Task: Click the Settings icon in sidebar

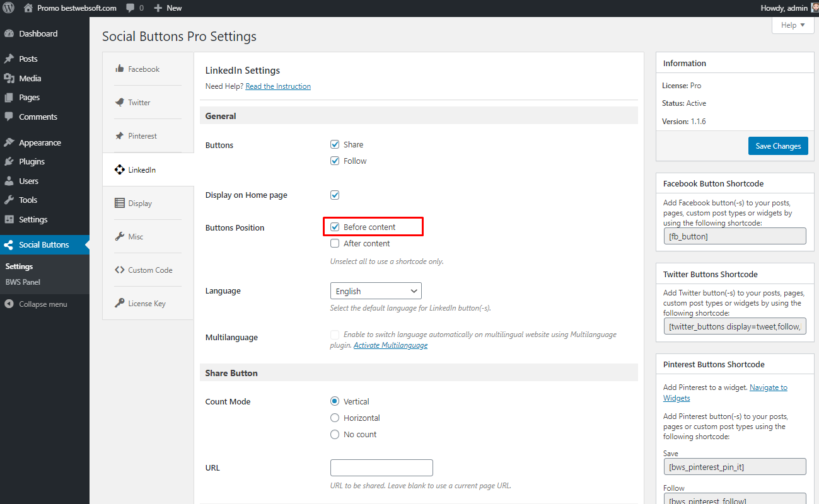Action: [9, 219]
